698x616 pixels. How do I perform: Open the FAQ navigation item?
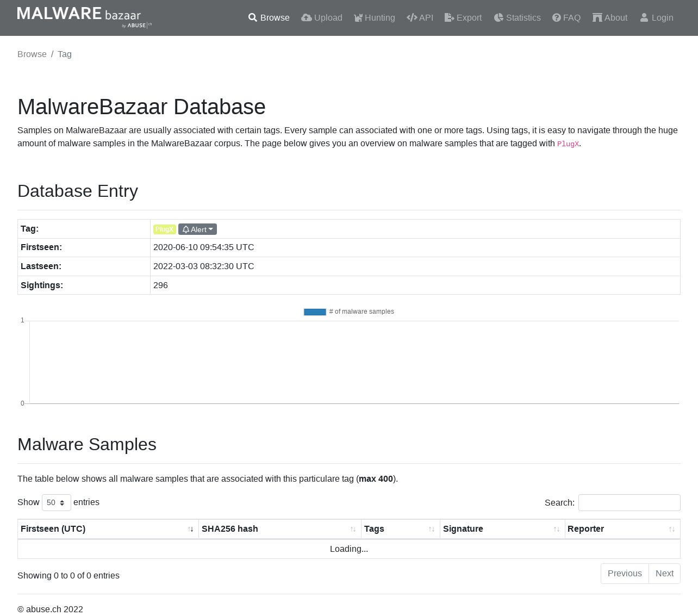coord(566,18)
